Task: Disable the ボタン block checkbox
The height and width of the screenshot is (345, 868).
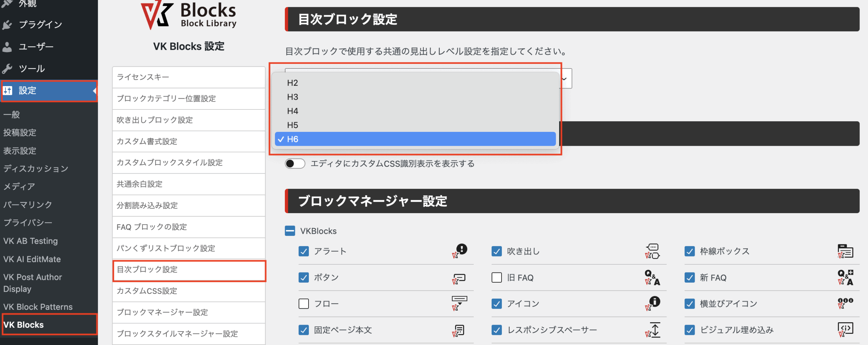Action: pyautogui.click(x=303, y=277)
